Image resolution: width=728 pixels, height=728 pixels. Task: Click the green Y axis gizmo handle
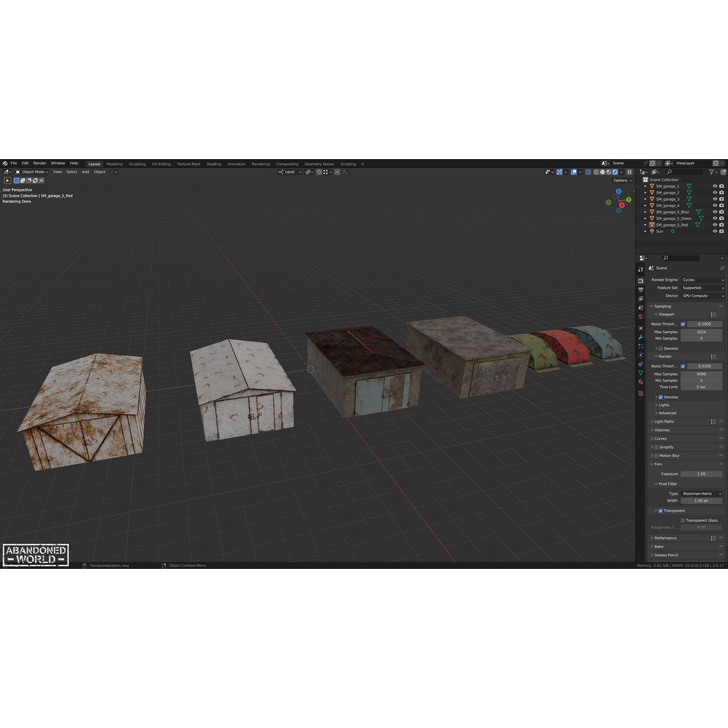629,200
